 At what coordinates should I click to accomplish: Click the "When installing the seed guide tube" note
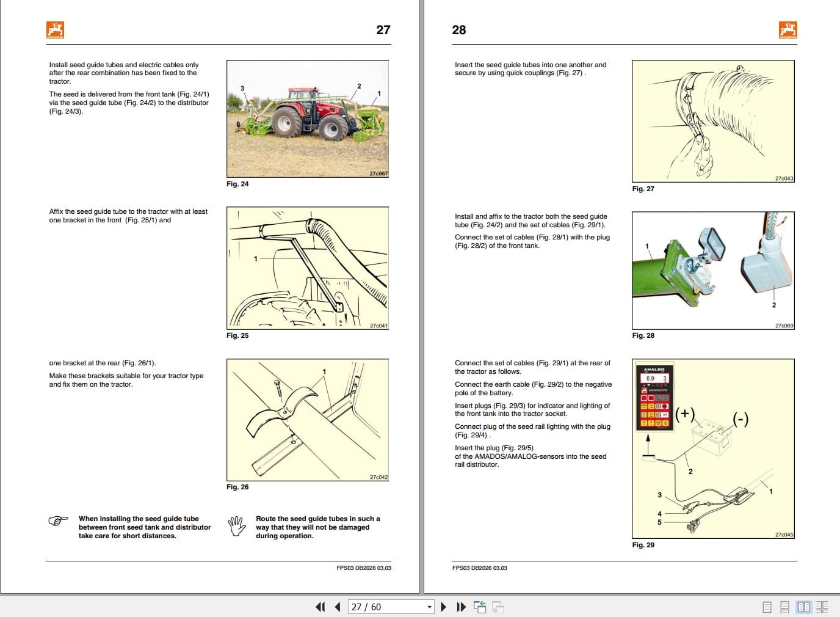145,527
